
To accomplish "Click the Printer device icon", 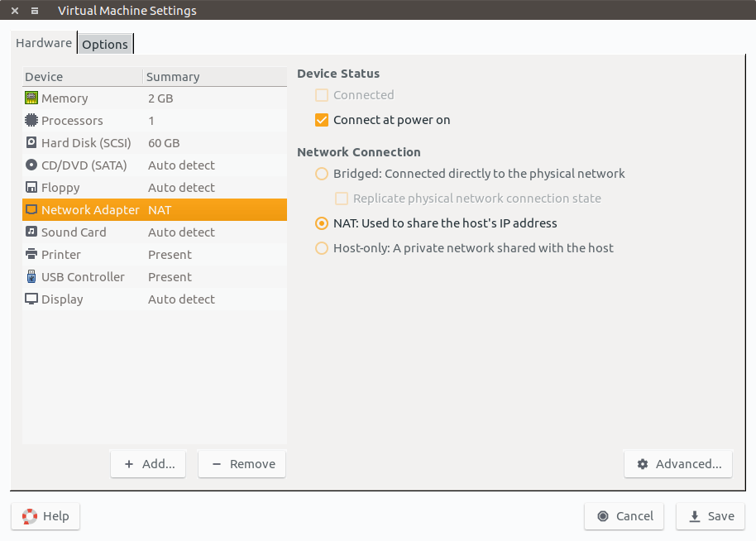I will 31,254.
